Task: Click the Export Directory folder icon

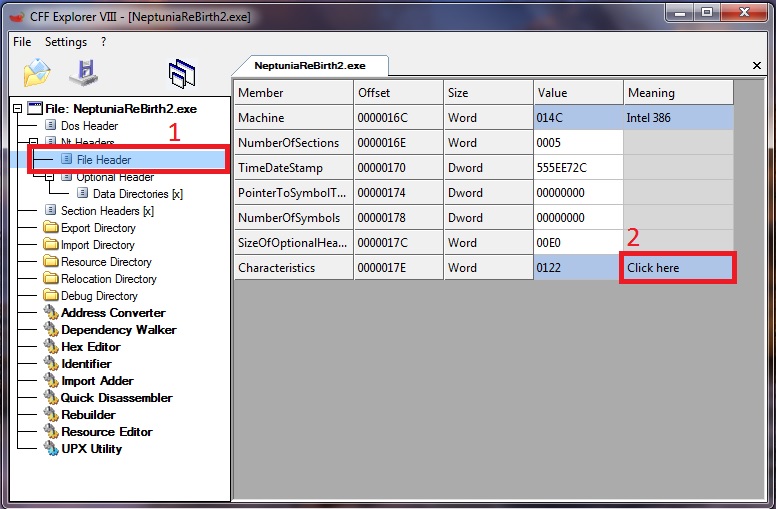Action: 50,227
